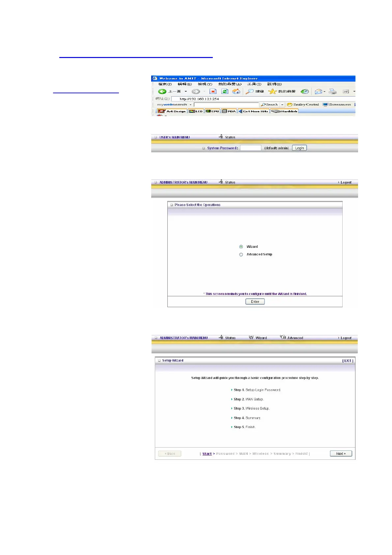Click 'Step 3. Wireless Setup' text

[252, 408]
